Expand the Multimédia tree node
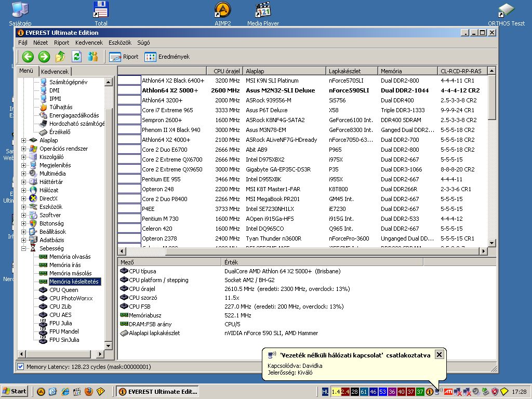 click(23, 174)
